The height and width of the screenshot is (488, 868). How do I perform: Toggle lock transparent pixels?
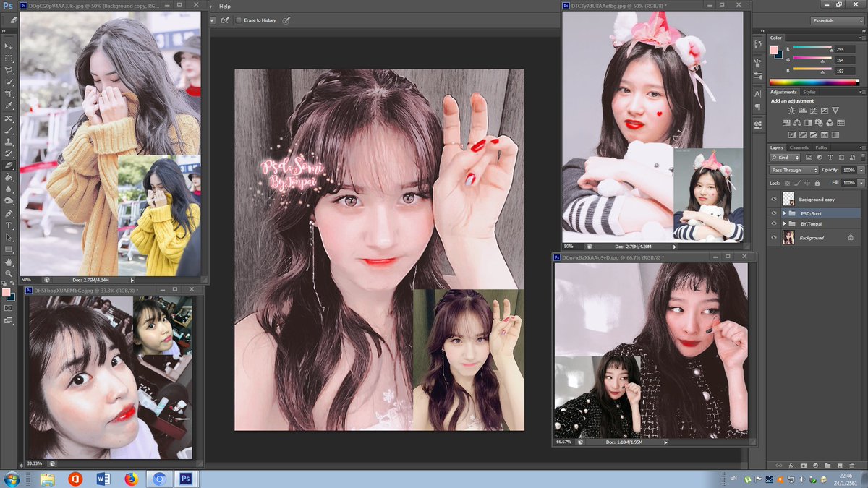pyautogui.click(x=788, y=183)
